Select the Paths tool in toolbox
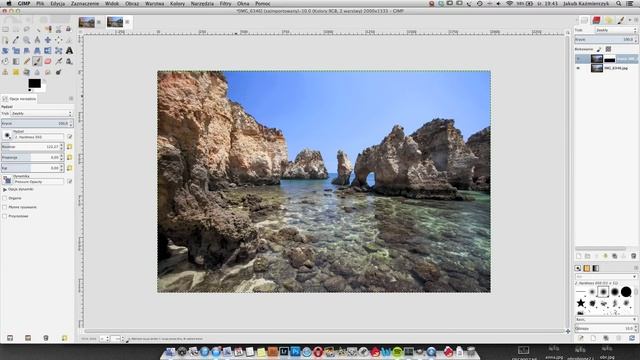Screen dimensions: 640x360 [5, 40]
